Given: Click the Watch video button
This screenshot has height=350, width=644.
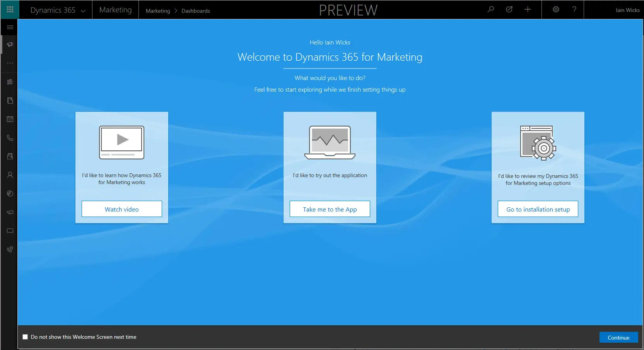Looking at the screenshot, I should coord(122,209).
